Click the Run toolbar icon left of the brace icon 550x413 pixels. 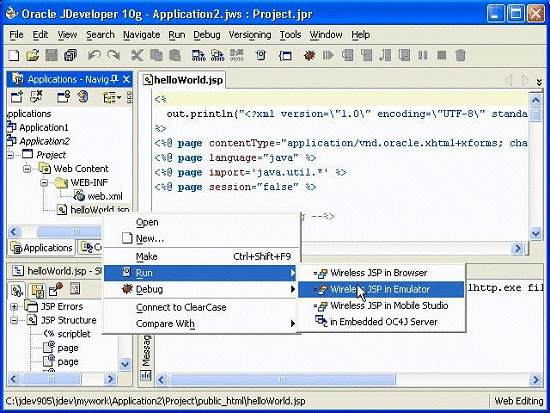(261, 55)
